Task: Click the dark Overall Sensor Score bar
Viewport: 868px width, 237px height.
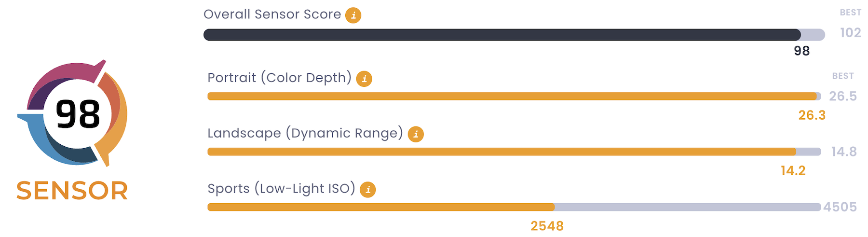Action: (502, 35)
